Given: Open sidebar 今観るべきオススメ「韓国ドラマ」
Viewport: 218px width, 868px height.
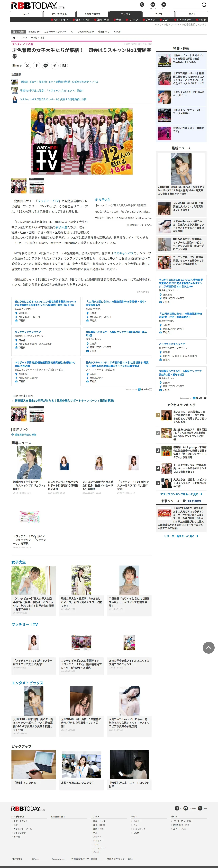Looking at the screenshot, I should (181, 133).
